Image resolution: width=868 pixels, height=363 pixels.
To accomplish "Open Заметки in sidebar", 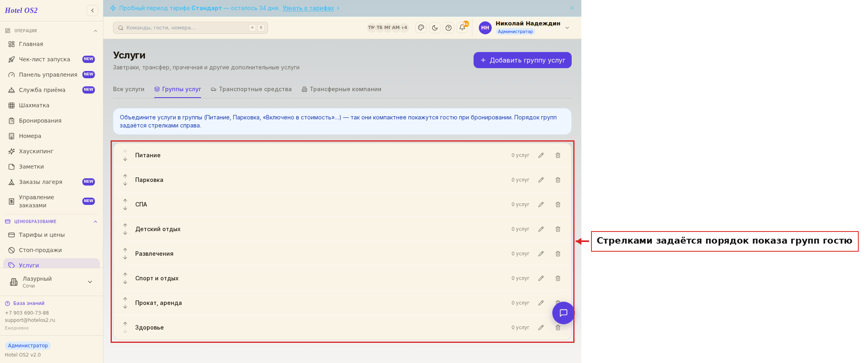I will click(51, 167).
